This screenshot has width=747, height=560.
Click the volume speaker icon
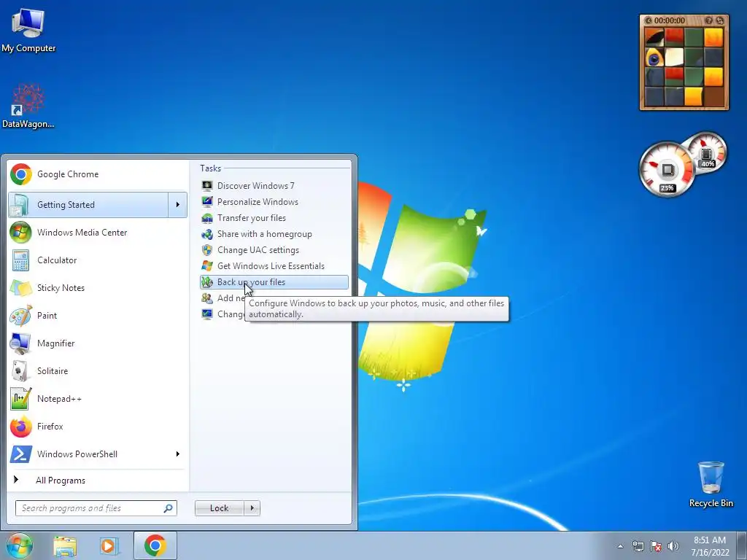pos(673,546)
